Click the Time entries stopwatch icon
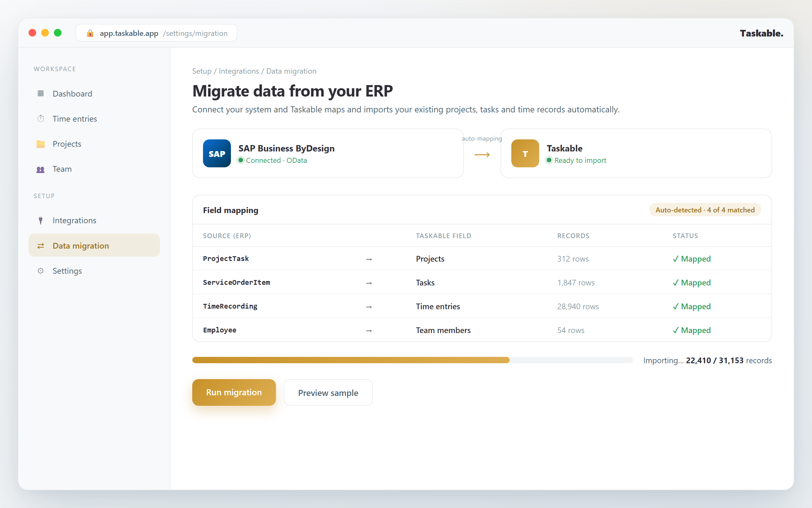Viewport: 812px width, 508px height. (x=41, y=119)
